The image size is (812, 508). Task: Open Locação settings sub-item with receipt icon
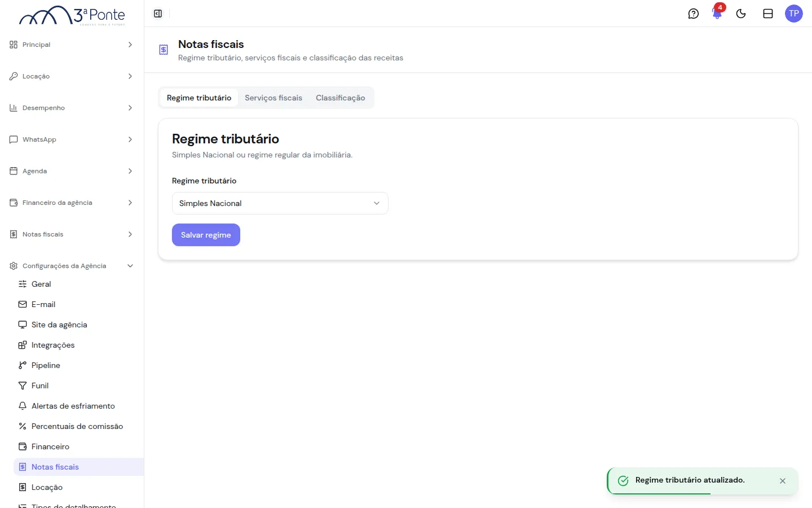[x=78, y=487]
